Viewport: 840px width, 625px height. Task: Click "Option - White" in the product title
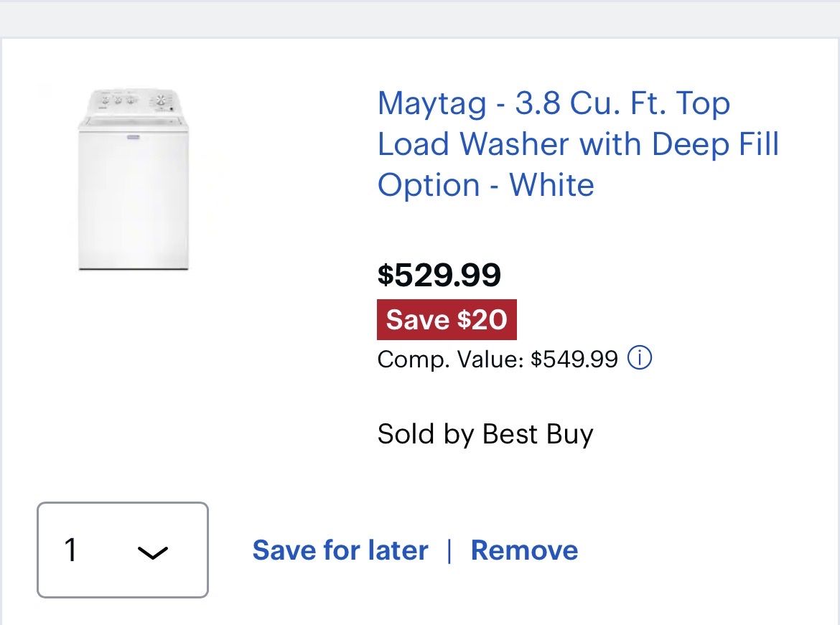[486, 185]
